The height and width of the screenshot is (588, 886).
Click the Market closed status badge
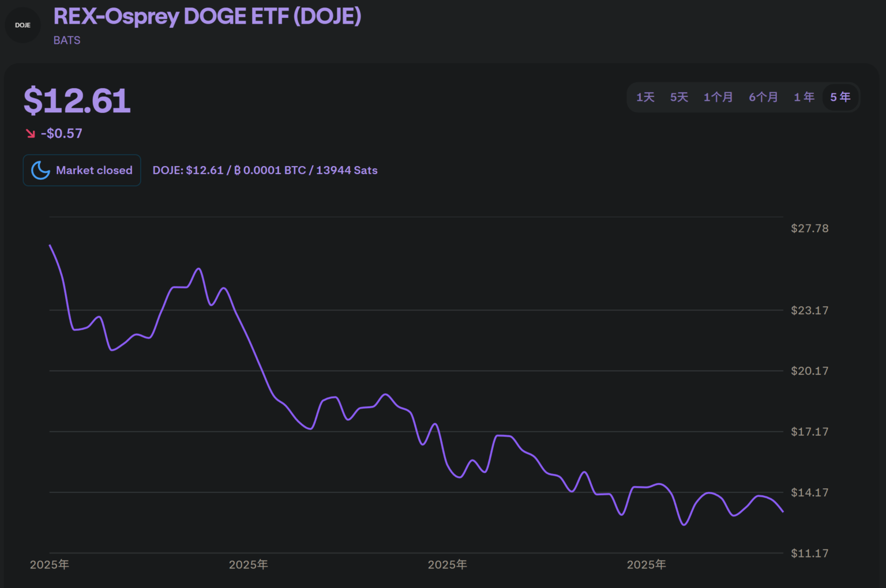[81, 170]
